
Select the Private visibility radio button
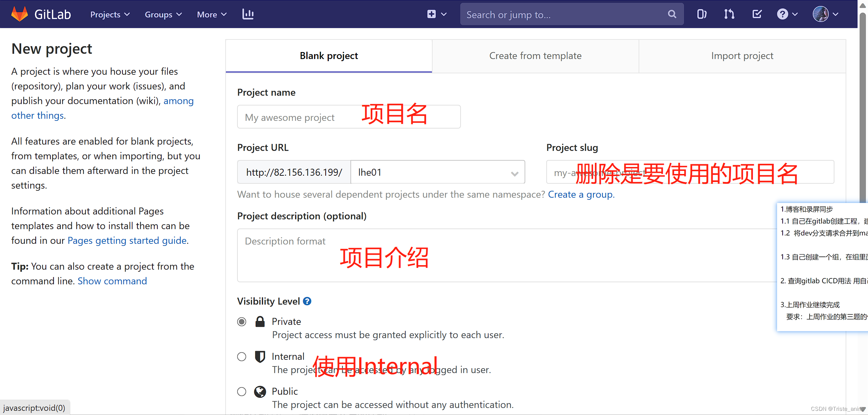point(242,321)
